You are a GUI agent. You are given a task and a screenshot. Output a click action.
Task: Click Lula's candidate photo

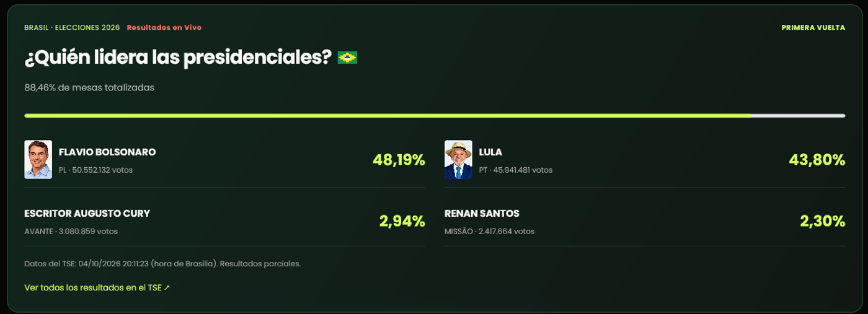[x=458, y=159]
